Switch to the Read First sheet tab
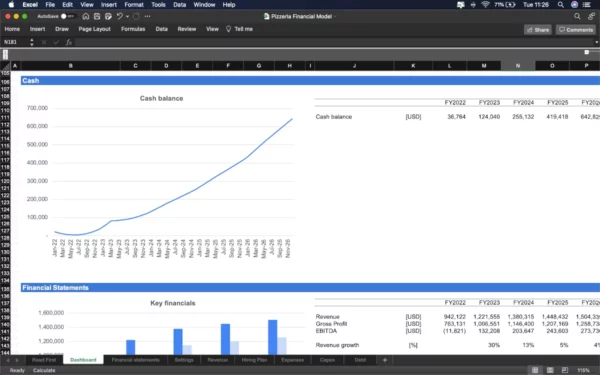 click(44, 360)
